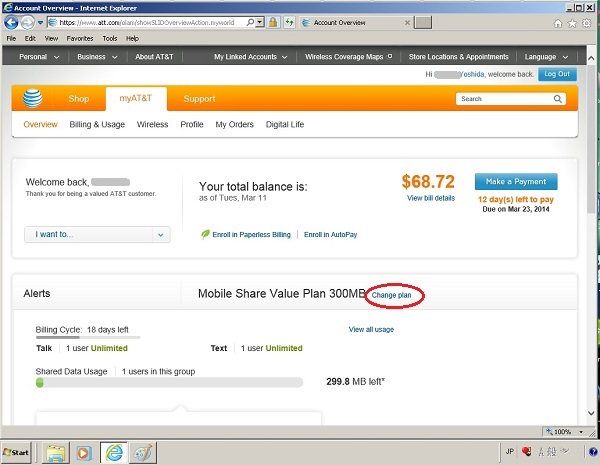Open the Digital Life section

pyautogui.click(x=285, y=124)
